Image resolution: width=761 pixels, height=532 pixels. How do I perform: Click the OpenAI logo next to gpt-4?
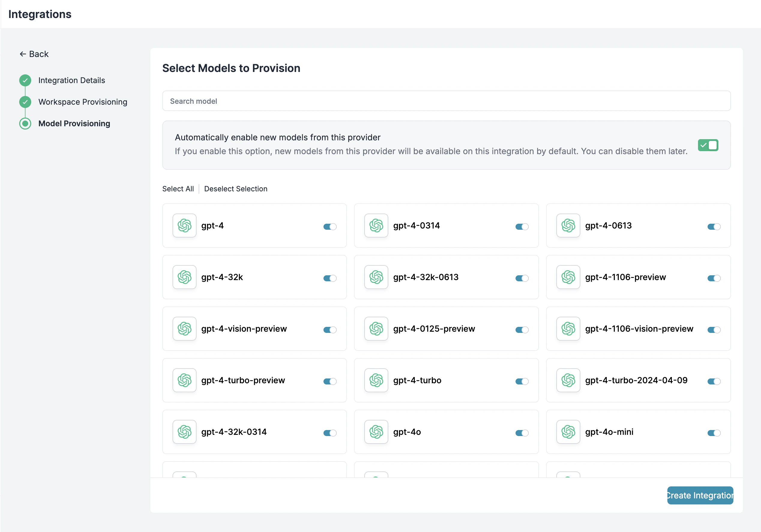point(184,226)
